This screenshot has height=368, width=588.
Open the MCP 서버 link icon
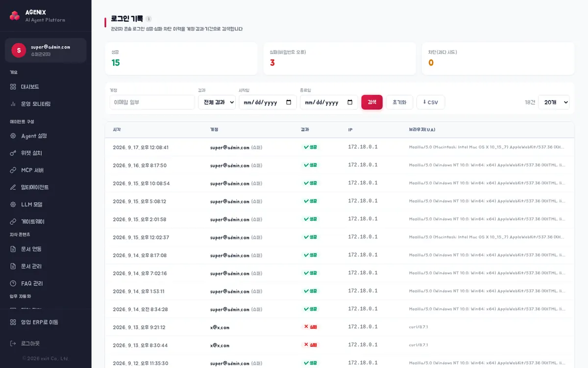[x=13, y=170]
